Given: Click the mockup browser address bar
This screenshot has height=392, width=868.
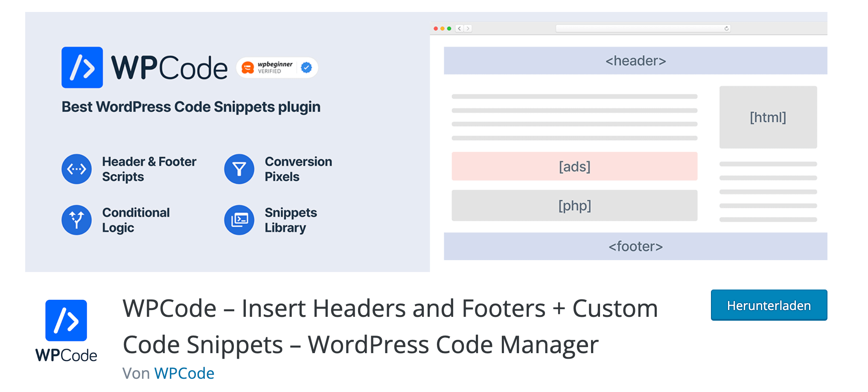Looking at the screenshot, I should (643, 29).
